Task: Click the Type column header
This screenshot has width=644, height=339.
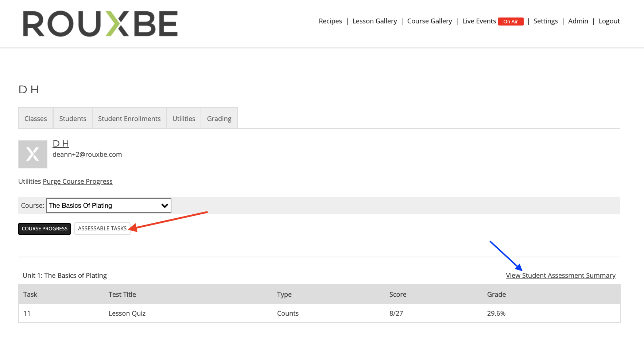Action: click(x=284, y=295)
